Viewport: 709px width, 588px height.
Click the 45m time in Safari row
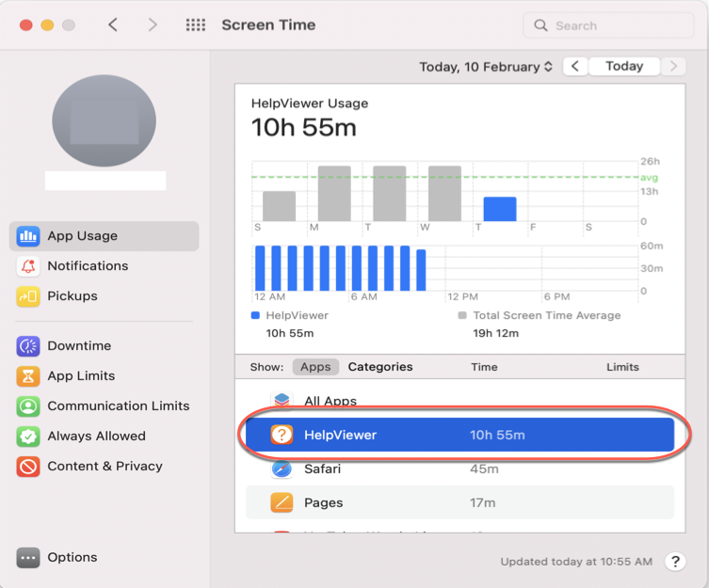pos(484,469)
